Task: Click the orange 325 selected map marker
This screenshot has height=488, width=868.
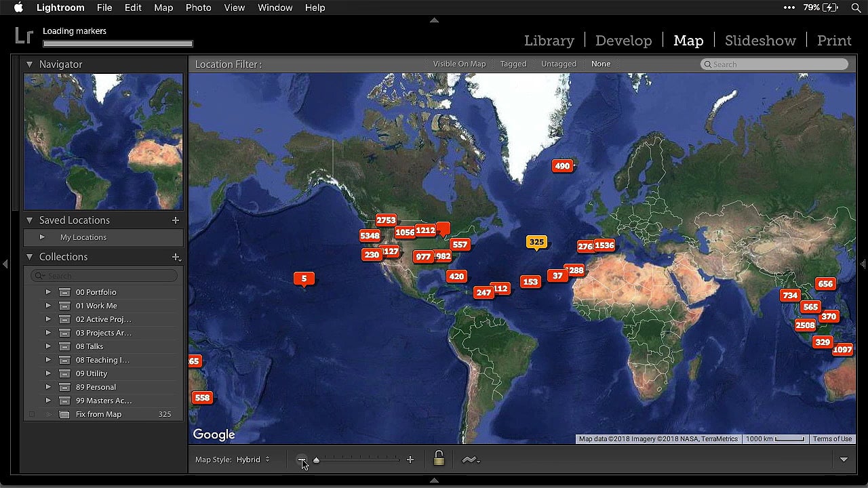Action: 536,242
